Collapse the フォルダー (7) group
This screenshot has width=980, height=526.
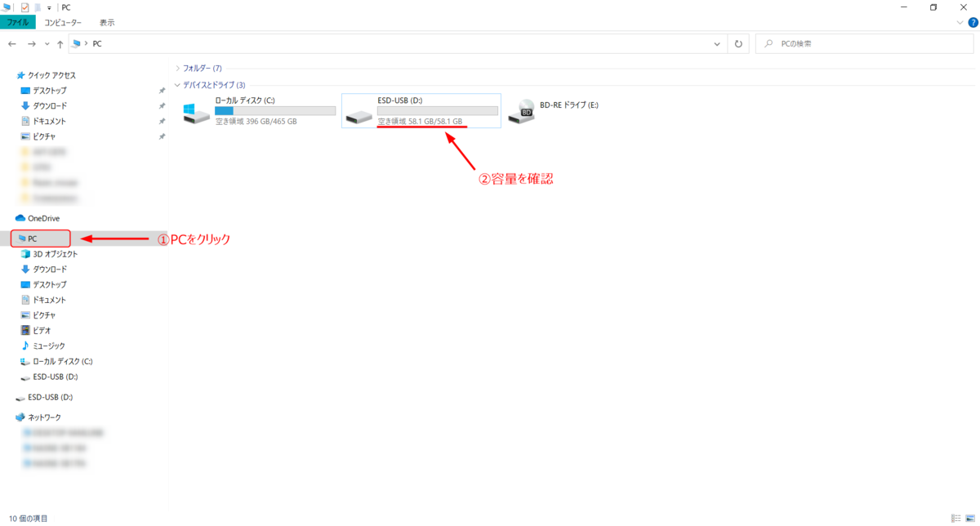point(178,69)
